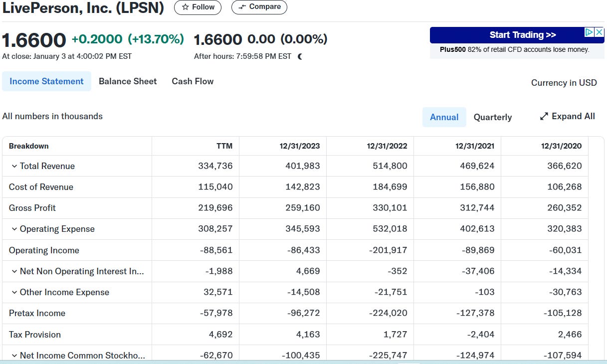This screenshot has height=364, width=607.
Task: Click the 12/31/2021 column header
Action: tap(475, 146)
